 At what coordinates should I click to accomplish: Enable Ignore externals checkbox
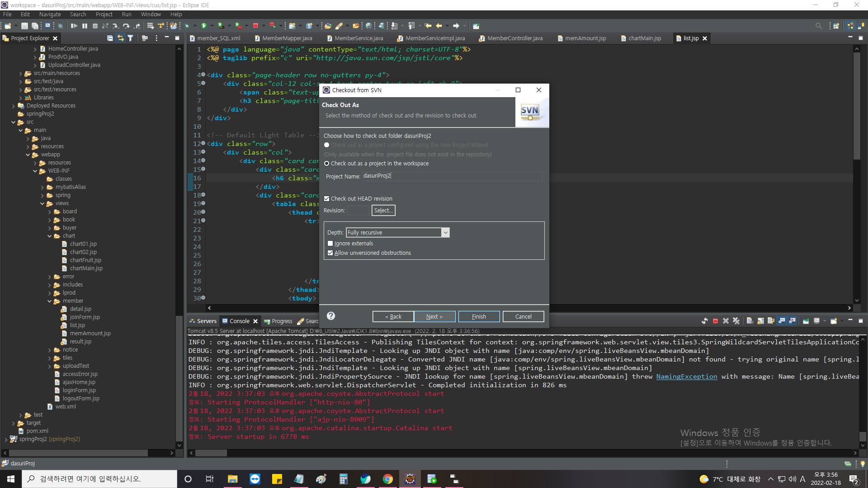(330, 244)
